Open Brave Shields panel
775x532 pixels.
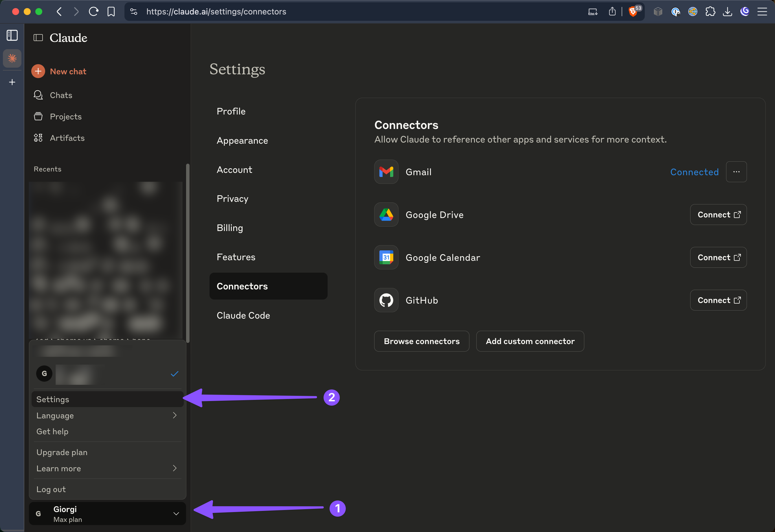633,11
